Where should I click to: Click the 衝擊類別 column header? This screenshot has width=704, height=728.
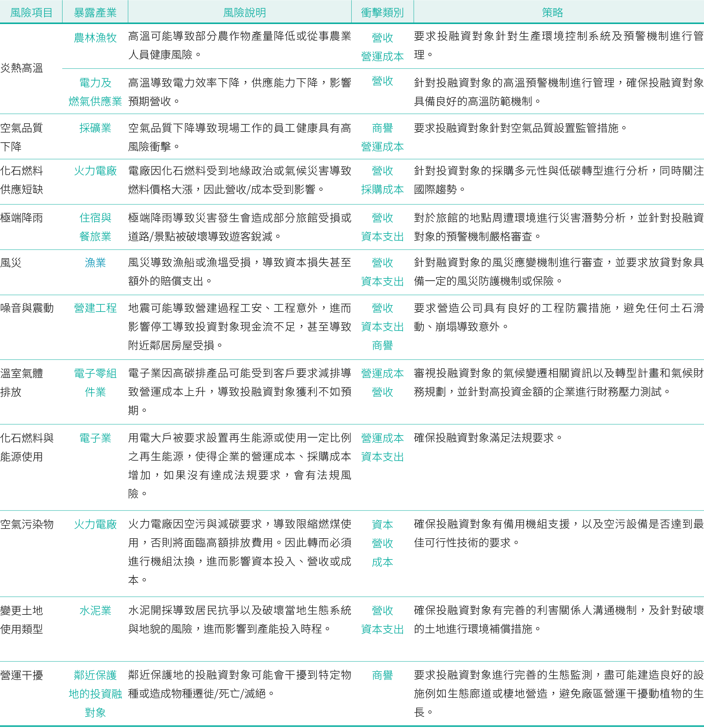pyautogui.click(x=382, y=13)
